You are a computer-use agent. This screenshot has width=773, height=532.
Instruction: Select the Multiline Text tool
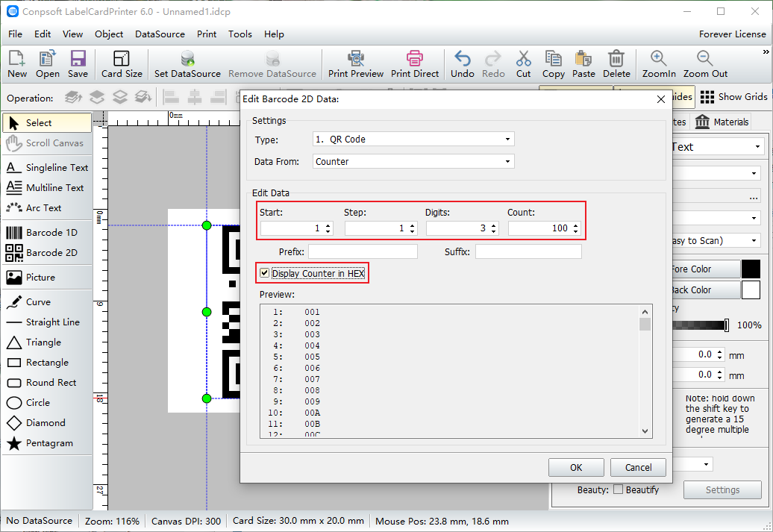point(47,188)
